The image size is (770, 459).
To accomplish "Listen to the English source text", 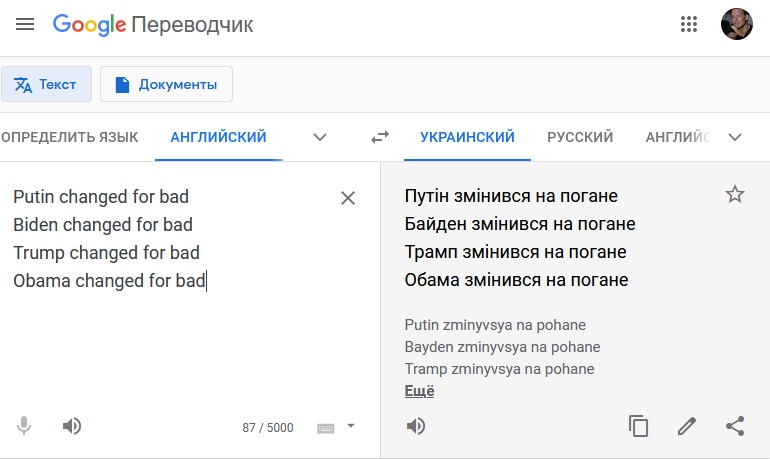I will pyautogui.click(x=72, y=426).
